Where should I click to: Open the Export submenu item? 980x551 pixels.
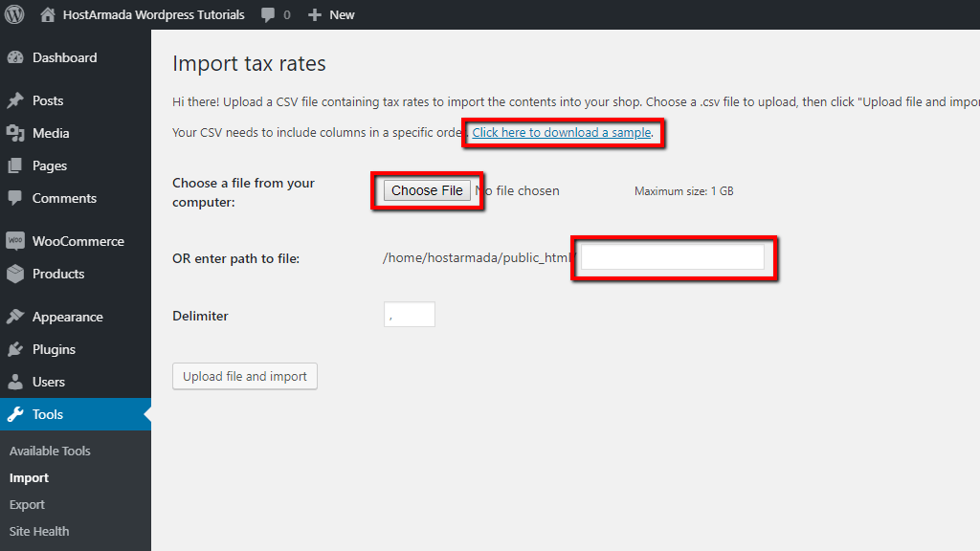click(x=27, y=504)
